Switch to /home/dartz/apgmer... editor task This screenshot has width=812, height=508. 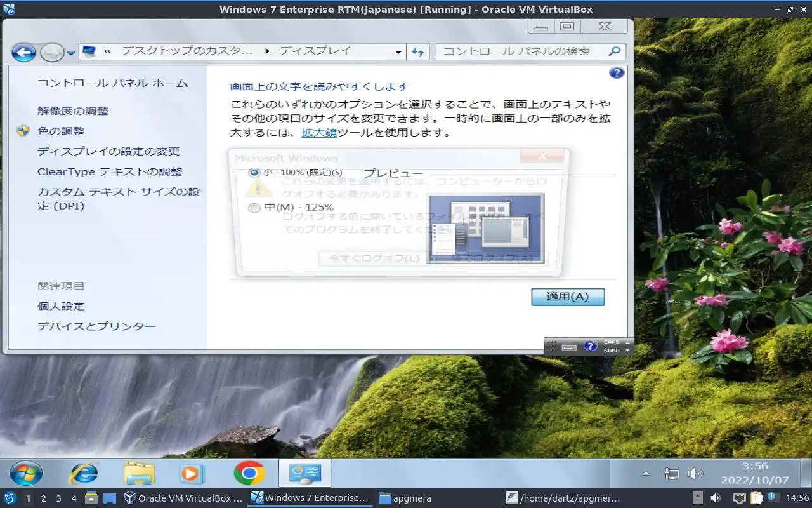563,498
